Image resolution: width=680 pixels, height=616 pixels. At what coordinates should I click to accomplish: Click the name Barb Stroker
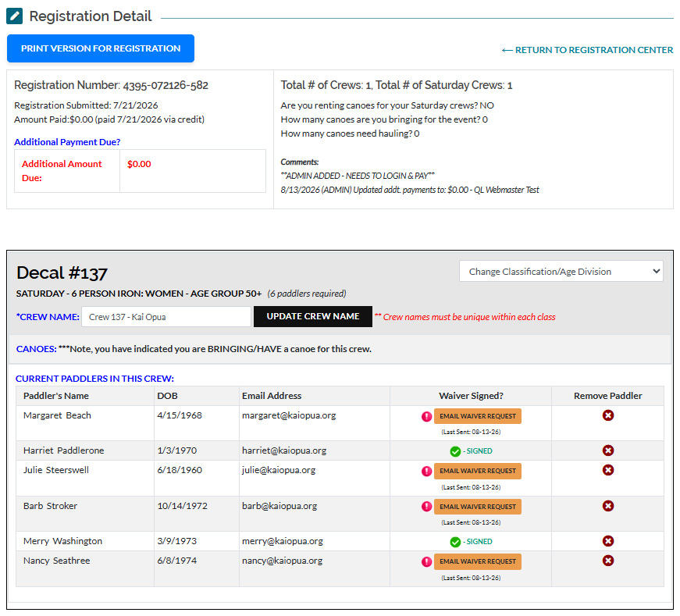click(x=50, y=506)
